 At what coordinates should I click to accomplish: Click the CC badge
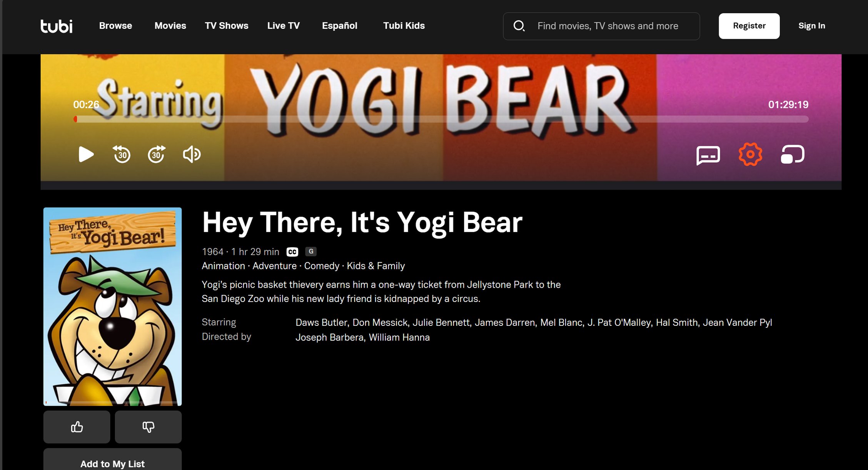point(292,252)
